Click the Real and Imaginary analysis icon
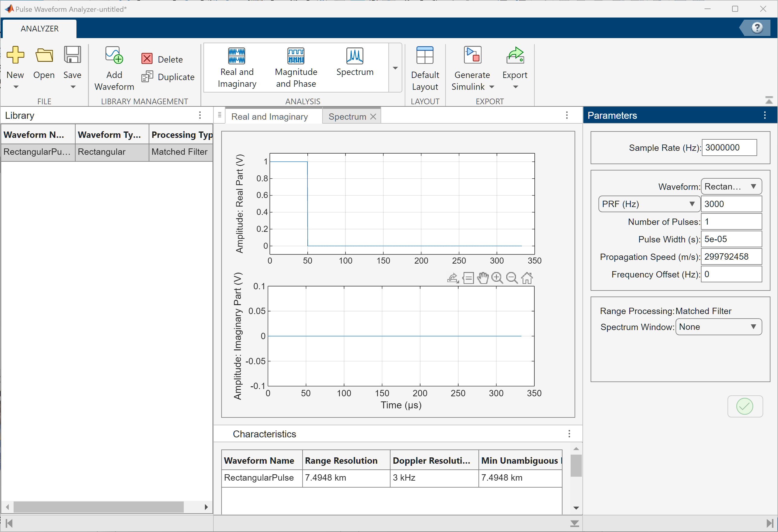The image size is (778, 532). tap(237, 56)
